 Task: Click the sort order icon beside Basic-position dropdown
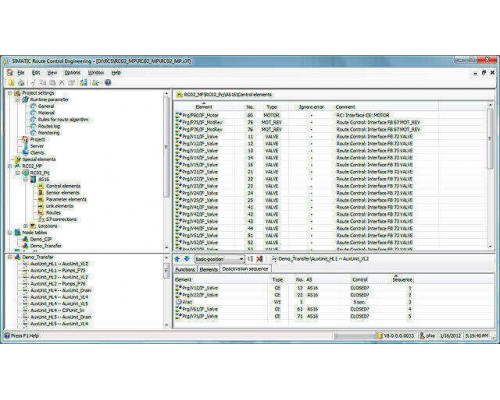coord(250,259)
